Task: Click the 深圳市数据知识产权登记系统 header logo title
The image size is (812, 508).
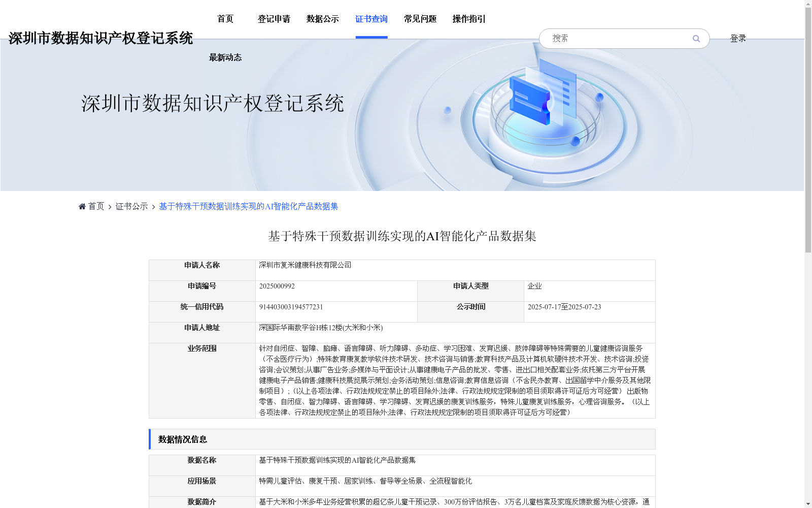Action: tap(100, 38)
